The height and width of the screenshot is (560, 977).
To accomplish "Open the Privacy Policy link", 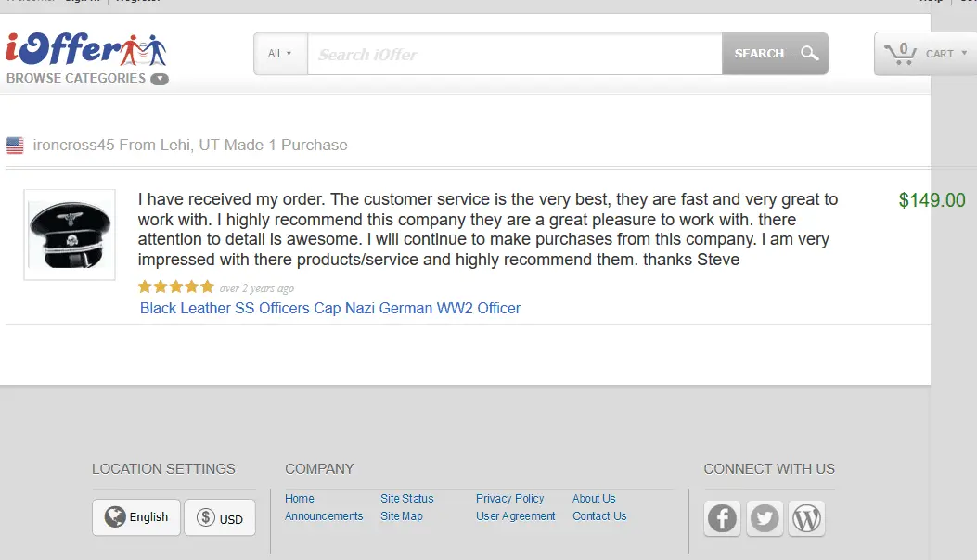I will pyautogui.click(x=509, y=499).
